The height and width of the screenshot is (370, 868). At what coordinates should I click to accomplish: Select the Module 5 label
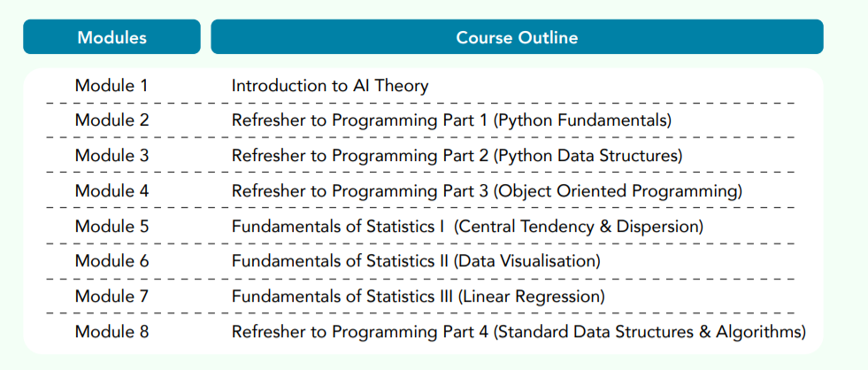pos(111,227)
